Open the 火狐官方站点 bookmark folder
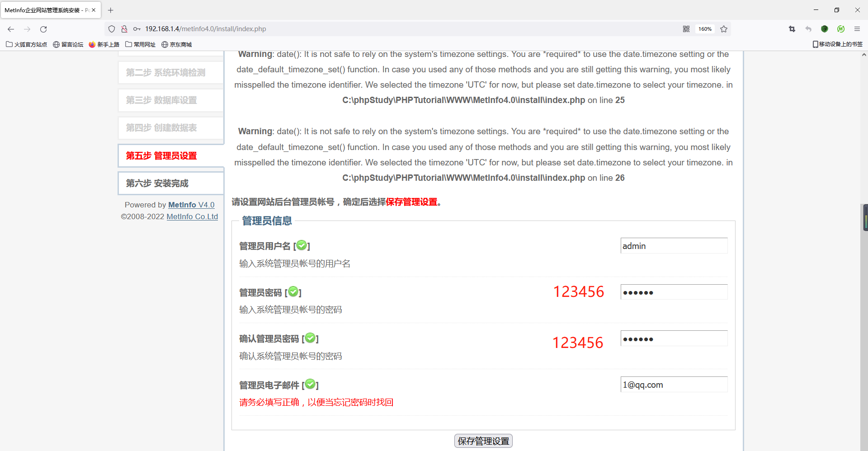 (x=26, y=44)
